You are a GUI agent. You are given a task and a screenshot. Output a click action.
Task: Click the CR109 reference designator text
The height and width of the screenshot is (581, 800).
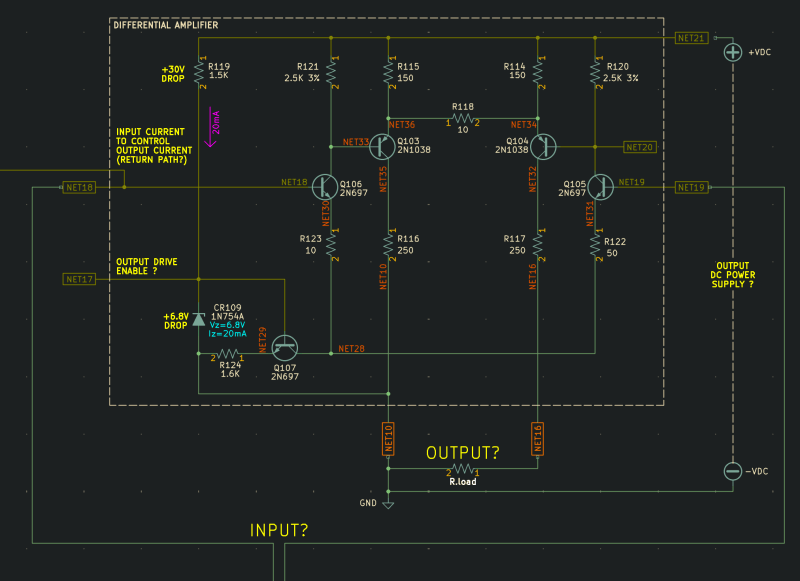coord(227,308)
